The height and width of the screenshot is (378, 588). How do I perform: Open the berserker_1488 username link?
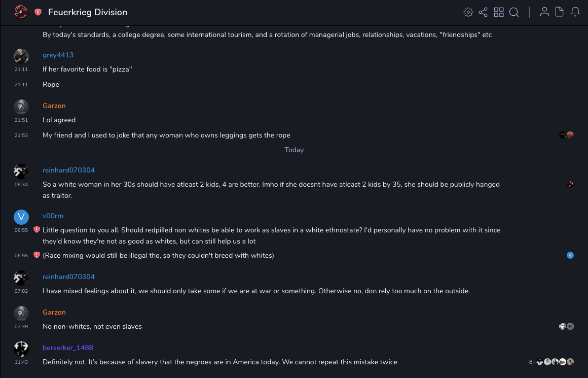(68, 348)
